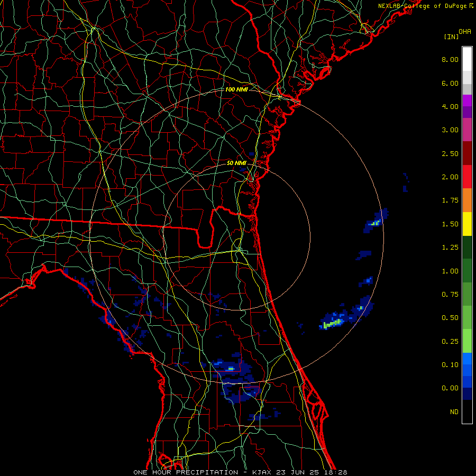Pick the bright magenta legend swatch
This screenshot has width=476, height=476.
pyautogui.click(x=467, y=100)
